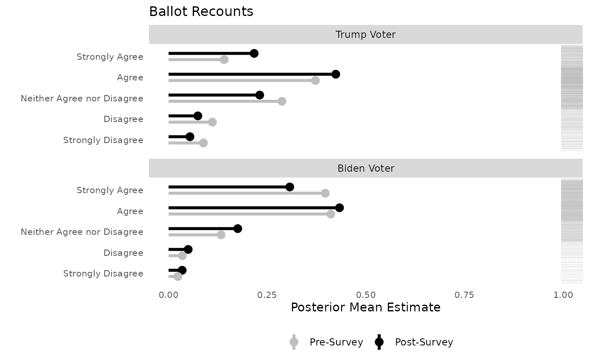Click the Trump Voter rug density strip
This screenshot has width=589, height=364.
[x=572, y=98]
